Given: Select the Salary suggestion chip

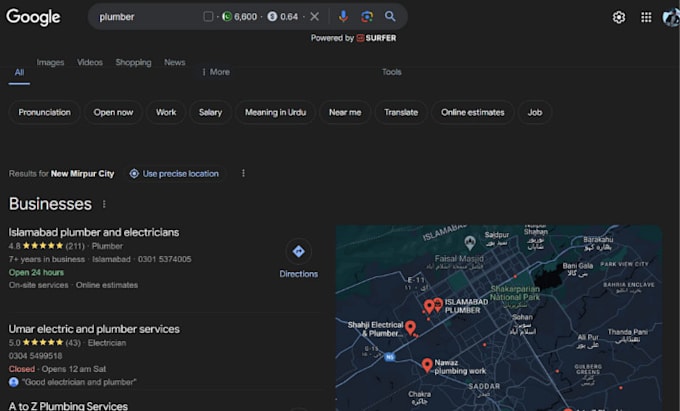Looking at the screenshot, I should point(210,112).
